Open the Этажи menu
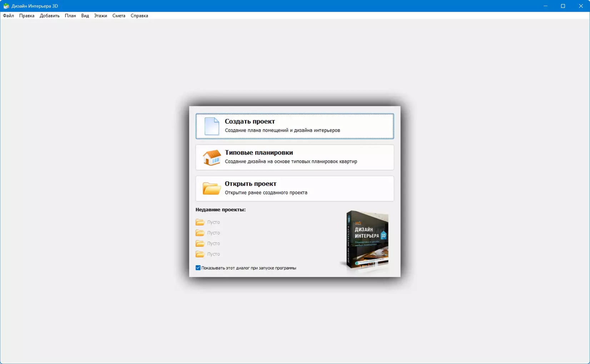 100,16
